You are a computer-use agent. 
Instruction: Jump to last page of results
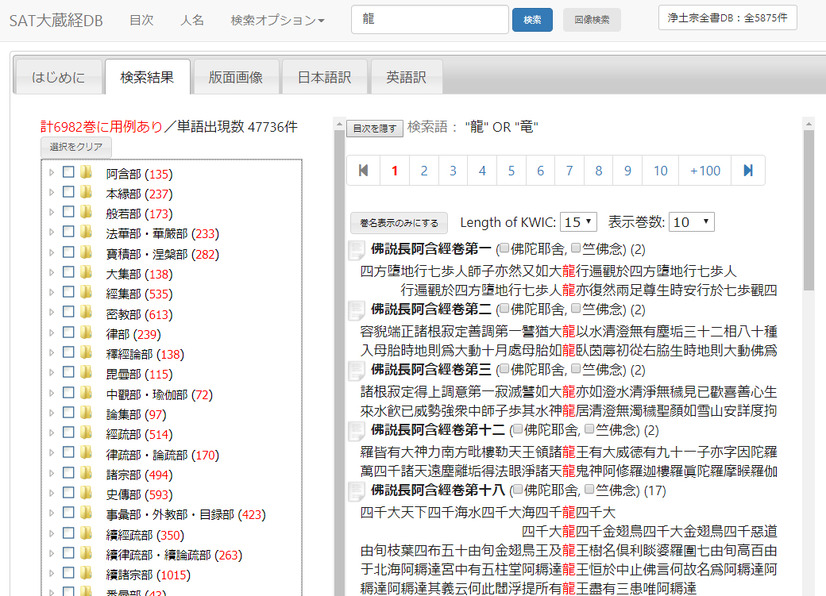tap(748, 171)
